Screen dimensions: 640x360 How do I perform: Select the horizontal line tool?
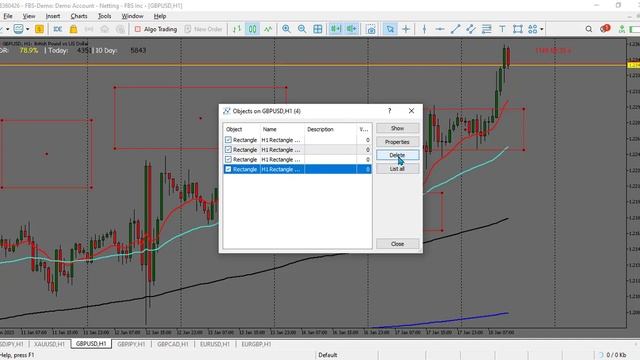tap(440, 29)
